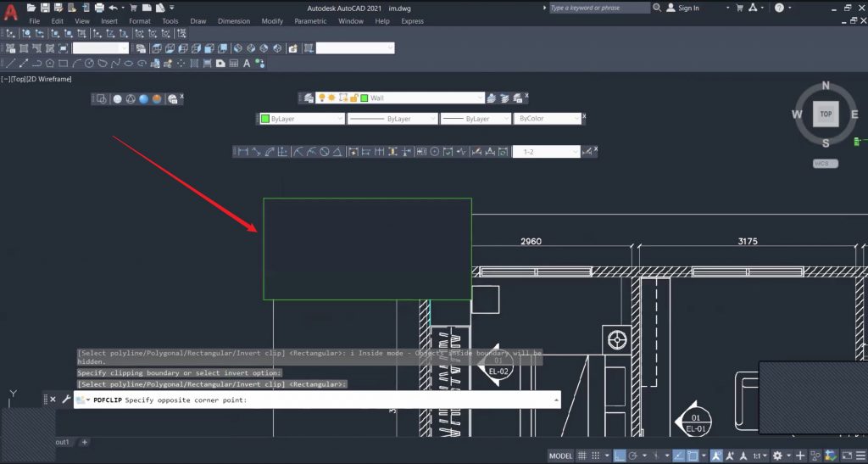
Task: Toggle object snap tracking in status bar
Action: (679, 456)
